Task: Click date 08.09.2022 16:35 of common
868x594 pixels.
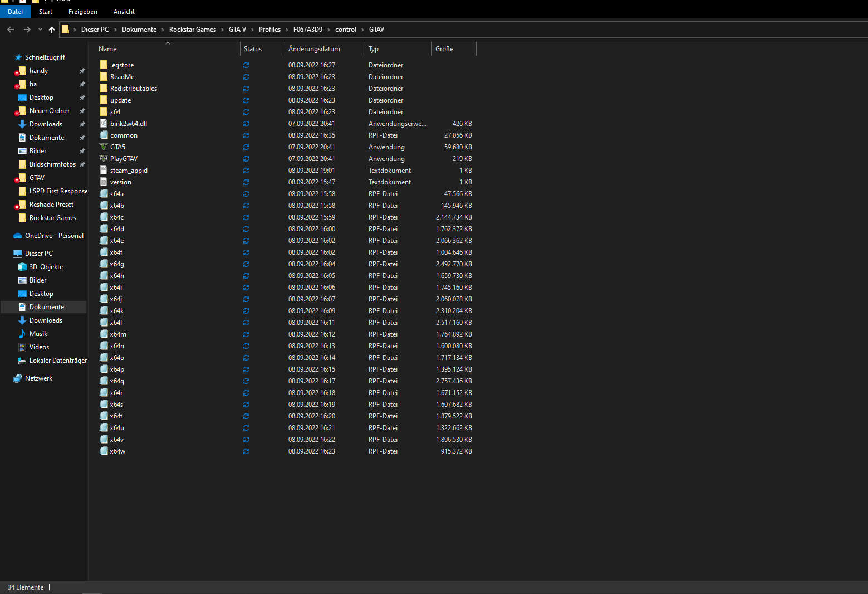Action: click(312, 135)
